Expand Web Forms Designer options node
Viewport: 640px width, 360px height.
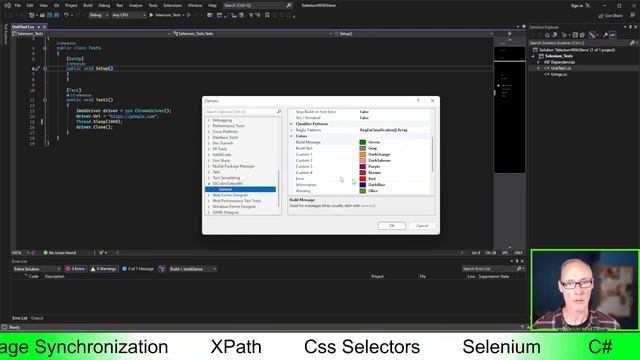pyautogui.click(x=209, y=195)
